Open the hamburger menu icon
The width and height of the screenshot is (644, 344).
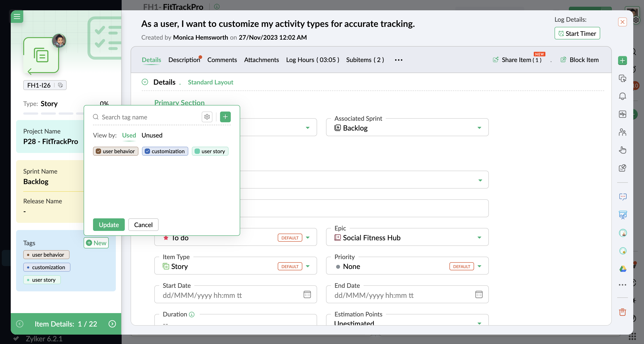pyautogui.click(x=17, y=17)
